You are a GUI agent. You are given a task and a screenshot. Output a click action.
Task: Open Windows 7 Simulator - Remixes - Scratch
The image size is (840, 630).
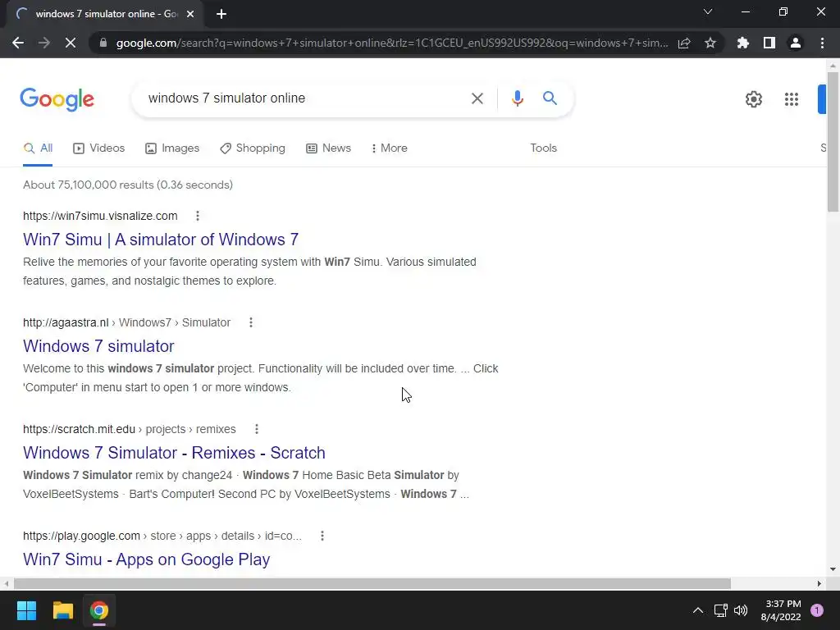coord(174,453)
